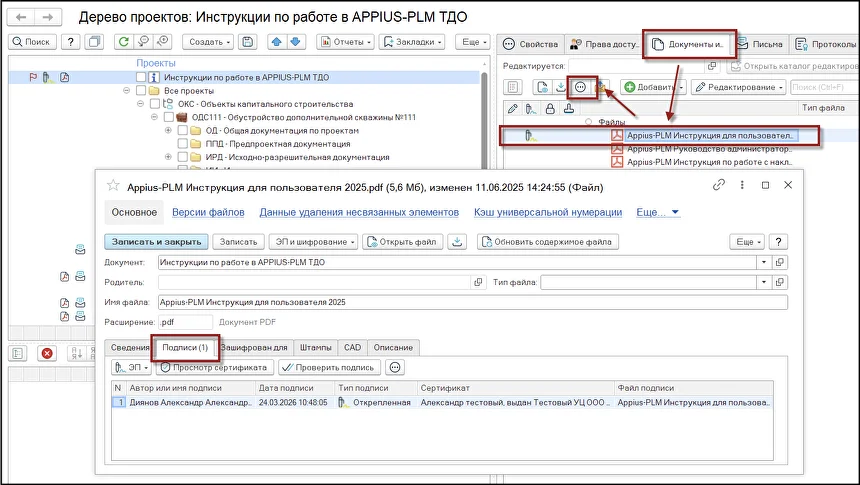This screenshot has width=860, height=485.
Task: Tick checkbox for Инструкции по работе в APPIUS-PLM ТДО
Action: point(141,77)
